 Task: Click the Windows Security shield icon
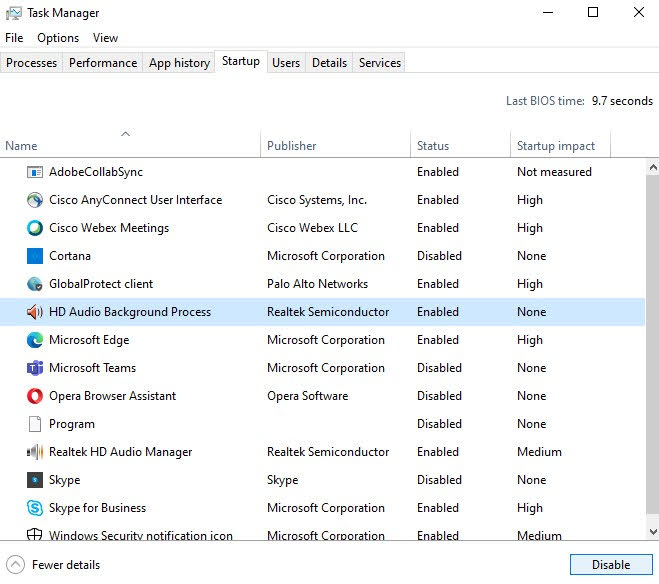pos(34,534)
